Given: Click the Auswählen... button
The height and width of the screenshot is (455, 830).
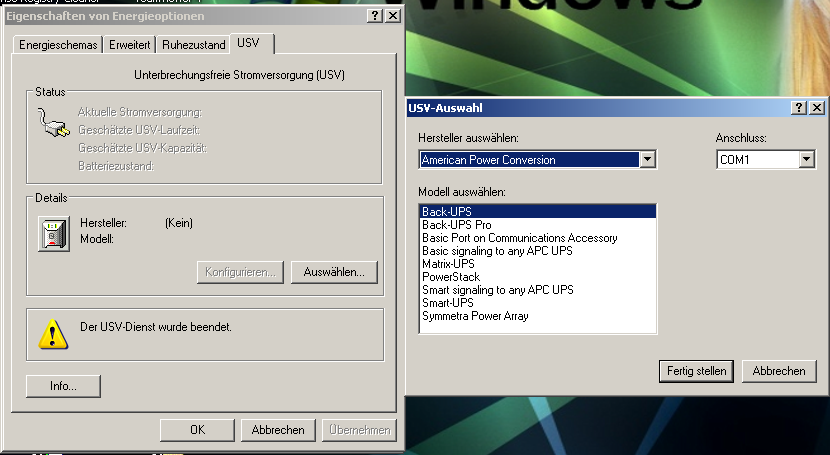Looking at the screenshot, I should [334, 272].
